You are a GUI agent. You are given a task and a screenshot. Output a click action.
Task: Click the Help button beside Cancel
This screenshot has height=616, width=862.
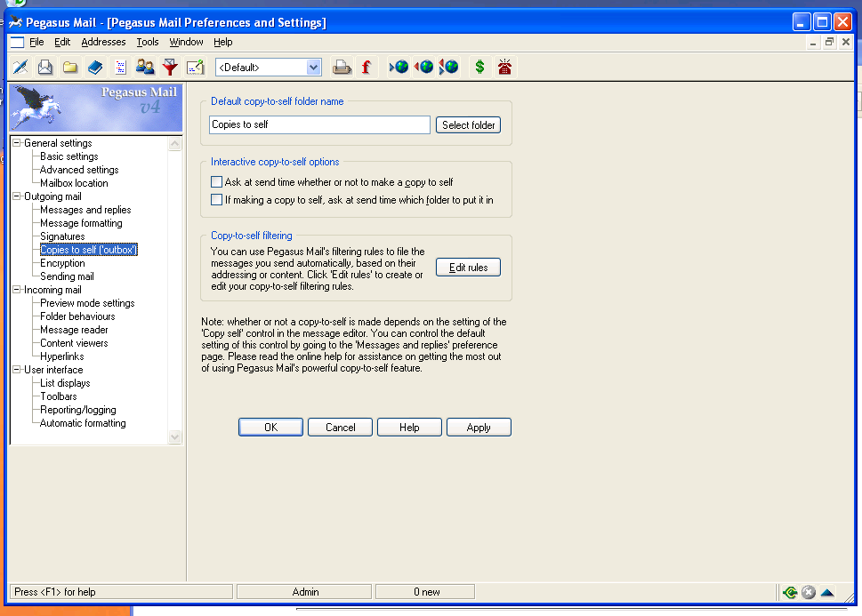tap(409, 427)
